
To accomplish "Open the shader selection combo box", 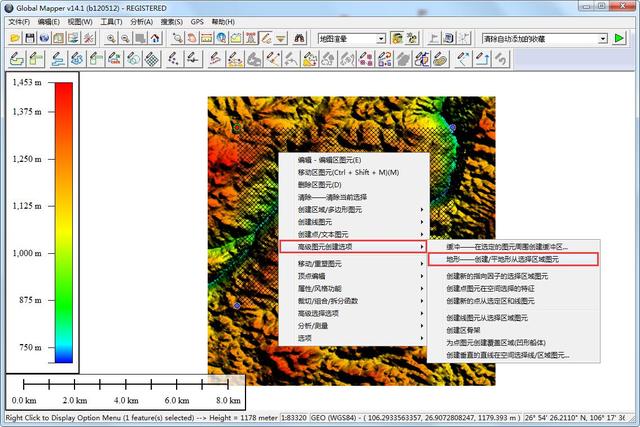I will pos(351,39).
